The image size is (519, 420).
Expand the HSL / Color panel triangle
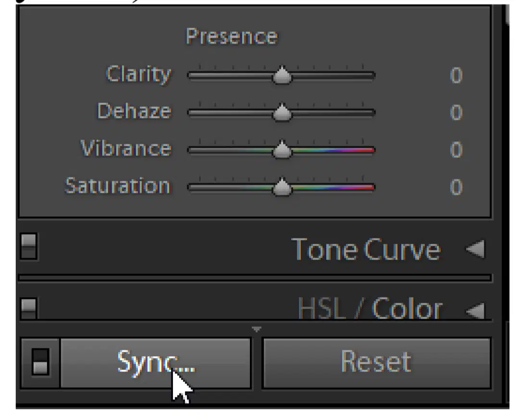click(475, 310)
